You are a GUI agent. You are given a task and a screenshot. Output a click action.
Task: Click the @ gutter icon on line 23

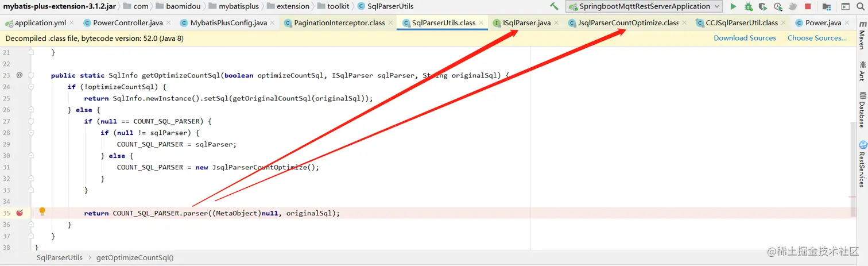click(x=20, y=75)
